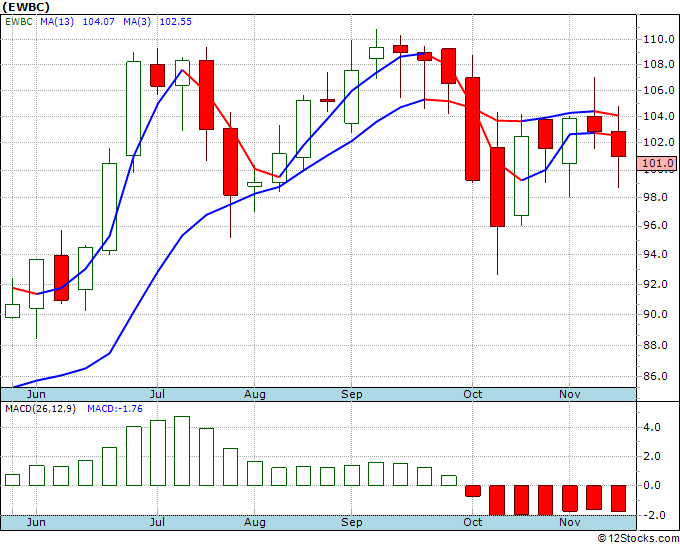680x546 pixels.
Task: Click Jun on the price chart date axis
Action: click(36, 394)
